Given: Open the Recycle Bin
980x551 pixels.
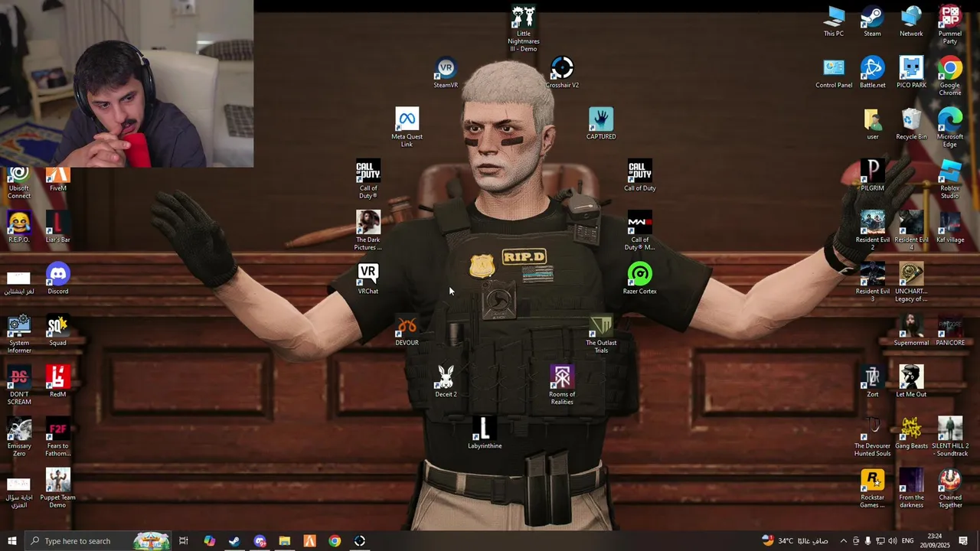Looking at the screenshot, I should tap(911, 124).
